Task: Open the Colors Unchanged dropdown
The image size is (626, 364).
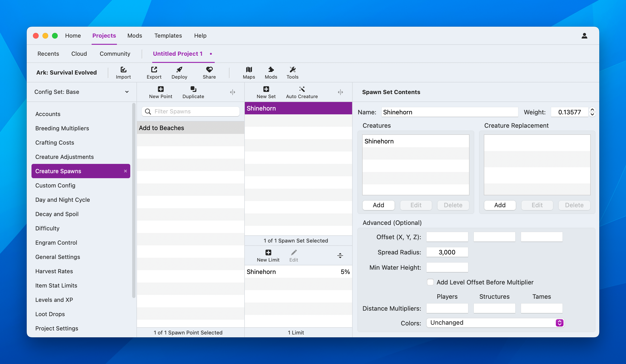Action: coord(495,323)
